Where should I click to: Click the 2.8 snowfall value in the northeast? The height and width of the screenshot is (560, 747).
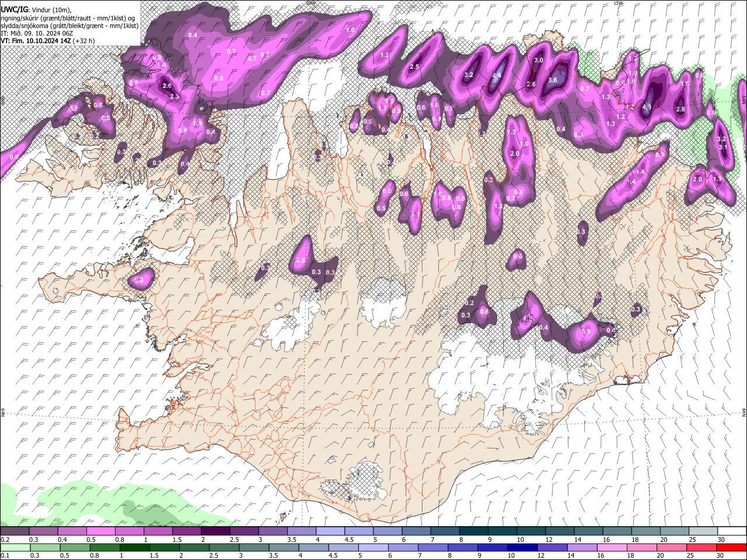pyautogui.click(x=680, y=109)
